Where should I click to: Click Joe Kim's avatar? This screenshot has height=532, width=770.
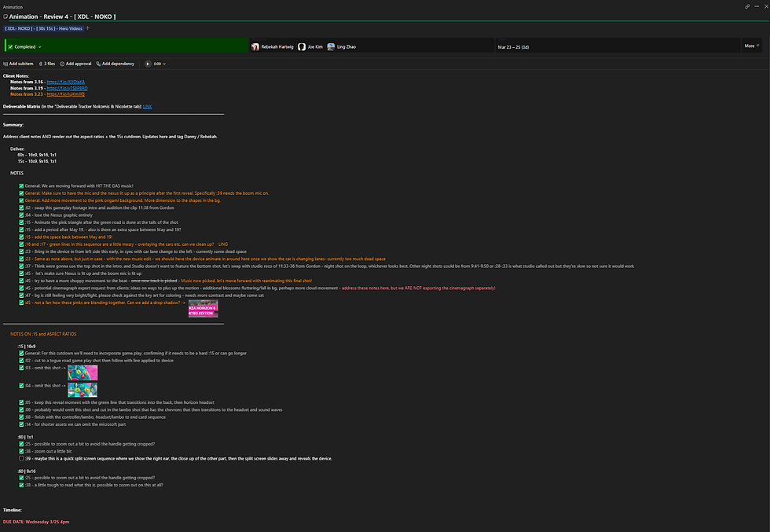click(x=302, y=46)
